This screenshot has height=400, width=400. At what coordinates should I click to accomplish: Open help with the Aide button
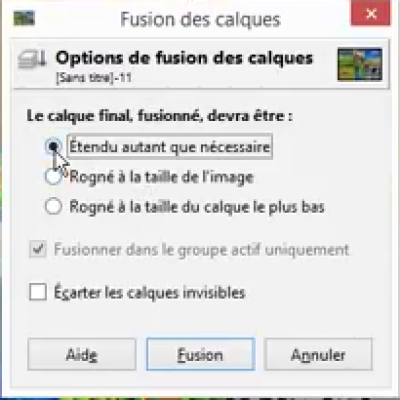tap(82, 354)
